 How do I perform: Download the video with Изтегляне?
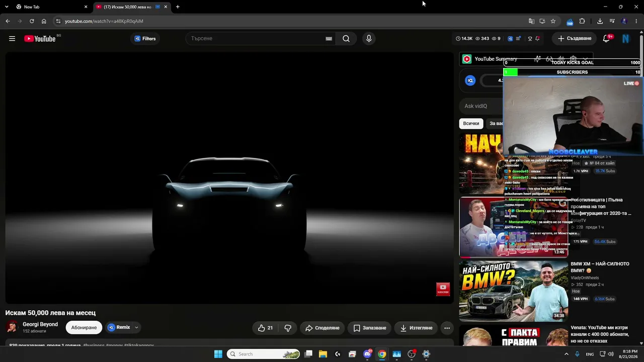pos(416,328)
